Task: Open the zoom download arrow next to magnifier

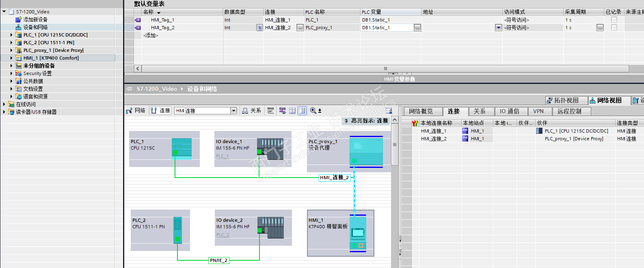Action: point(320,111)
